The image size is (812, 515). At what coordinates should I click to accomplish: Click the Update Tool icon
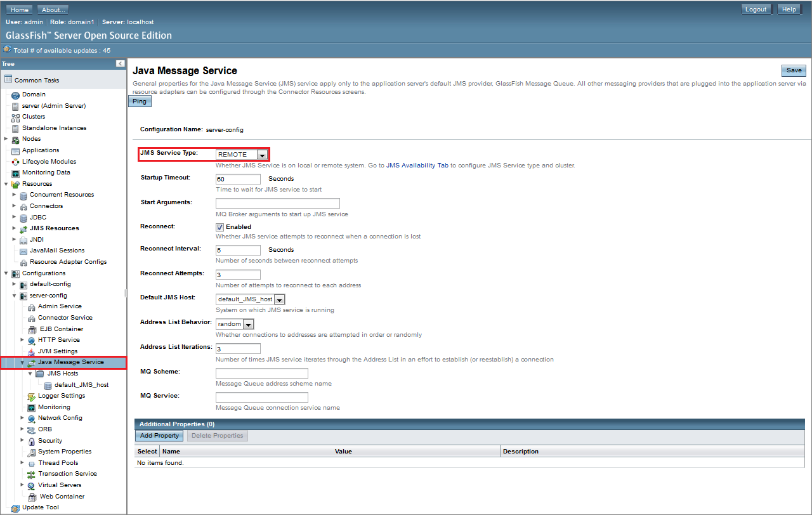(x=16, y=508)
